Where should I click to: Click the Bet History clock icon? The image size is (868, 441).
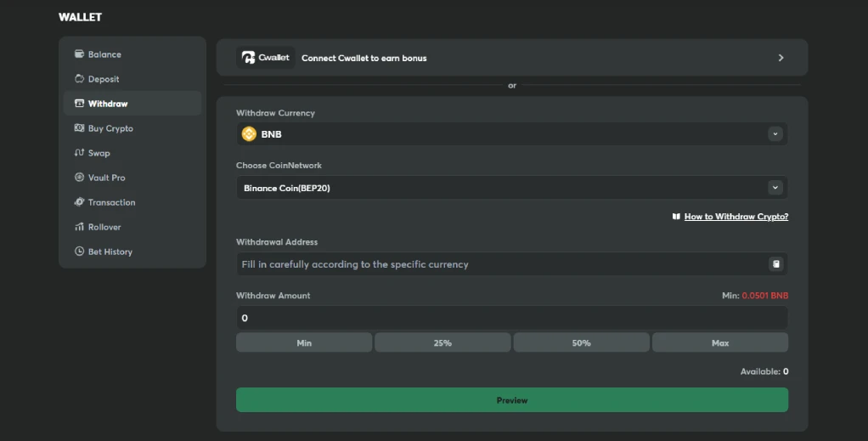click(79, 251)
